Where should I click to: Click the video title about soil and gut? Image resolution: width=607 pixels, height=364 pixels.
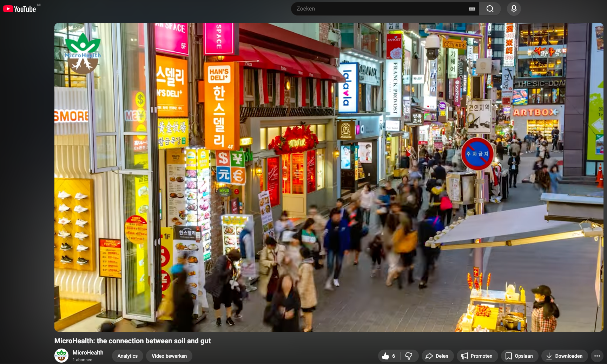coord(132,341)
